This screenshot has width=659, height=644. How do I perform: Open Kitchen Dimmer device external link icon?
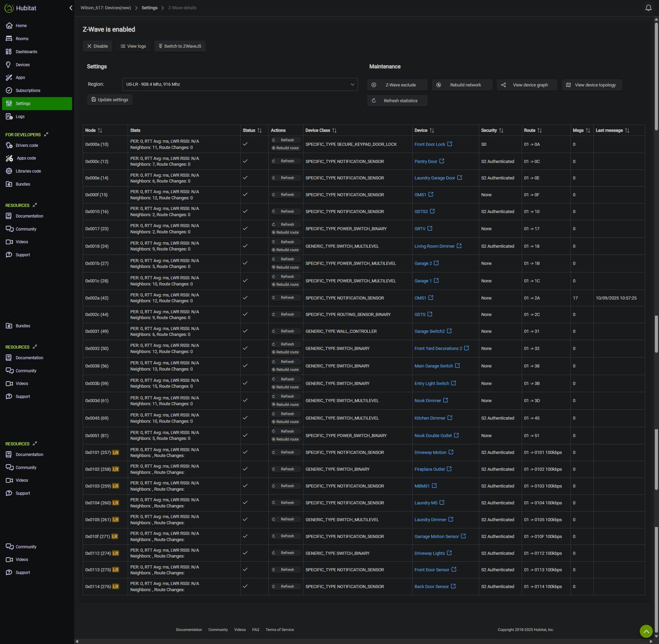[x=450, y=418]
